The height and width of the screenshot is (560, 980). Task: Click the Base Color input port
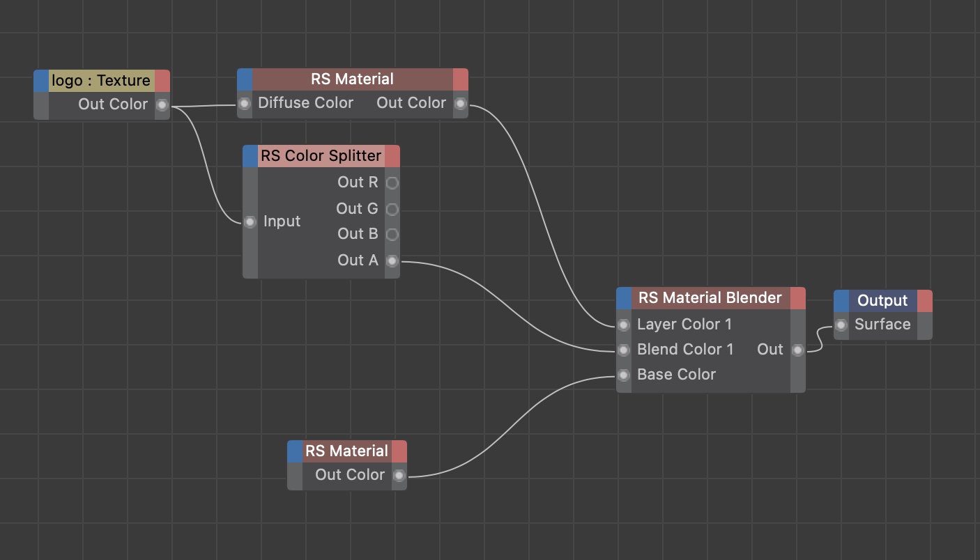624,375
